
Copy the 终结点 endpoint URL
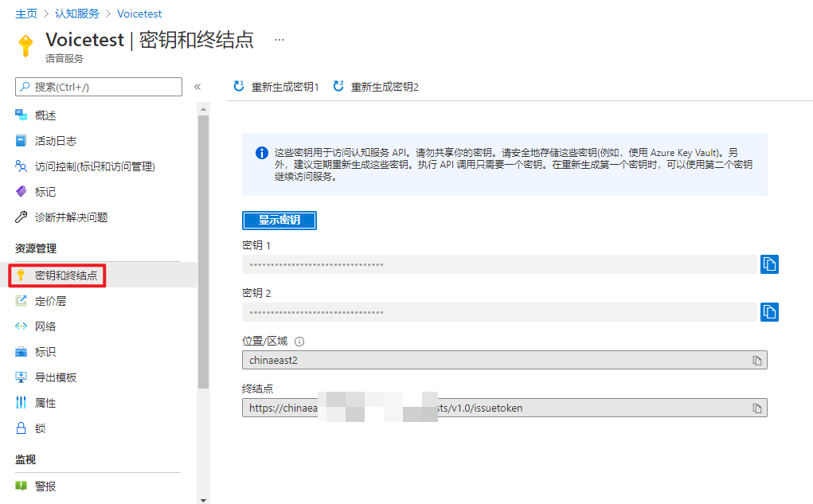(x=757, y=408)
